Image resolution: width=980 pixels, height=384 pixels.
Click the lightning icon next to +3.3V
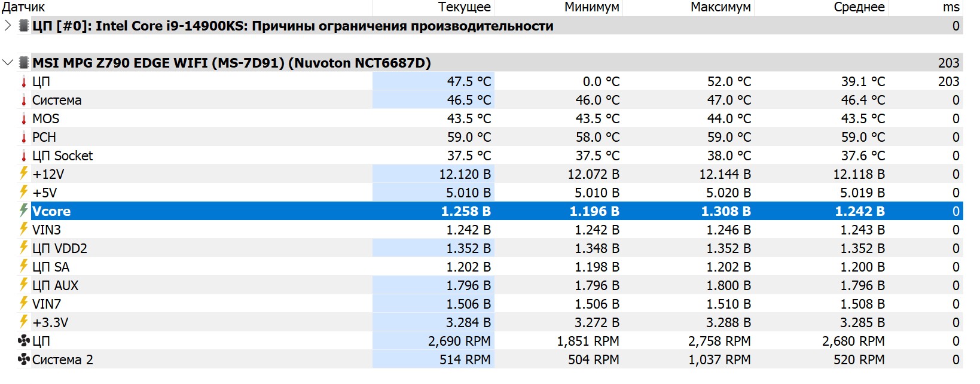click(x=24, y=322)
